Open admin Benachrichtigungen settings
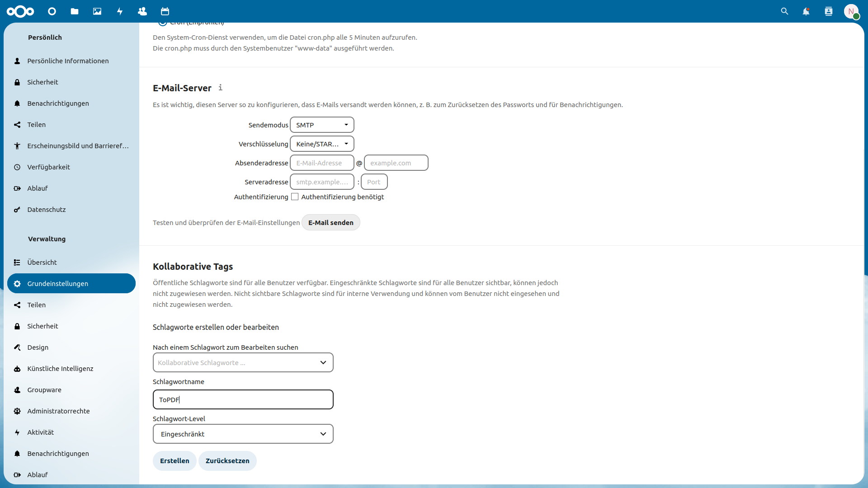The image size is (868, 488). [71, 454]
